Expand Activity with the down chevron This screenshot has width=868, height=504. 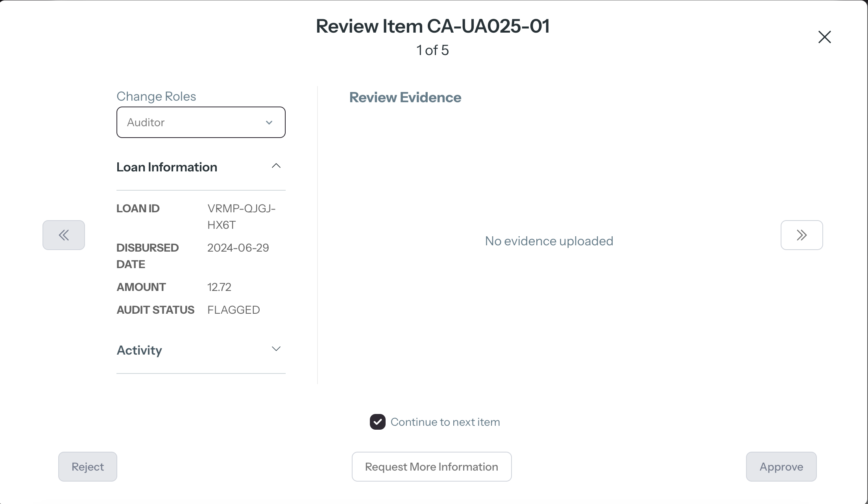click(276, 349)
